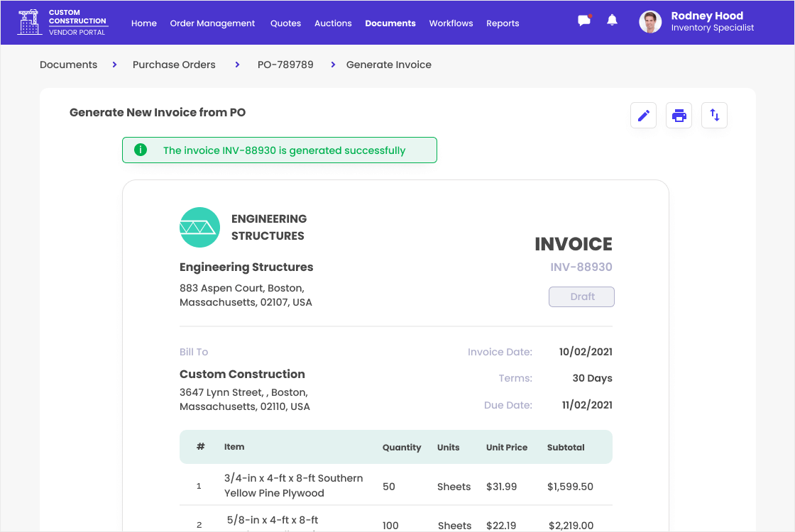Go to the Home menu
795x532 pixels.
(144, 23)
